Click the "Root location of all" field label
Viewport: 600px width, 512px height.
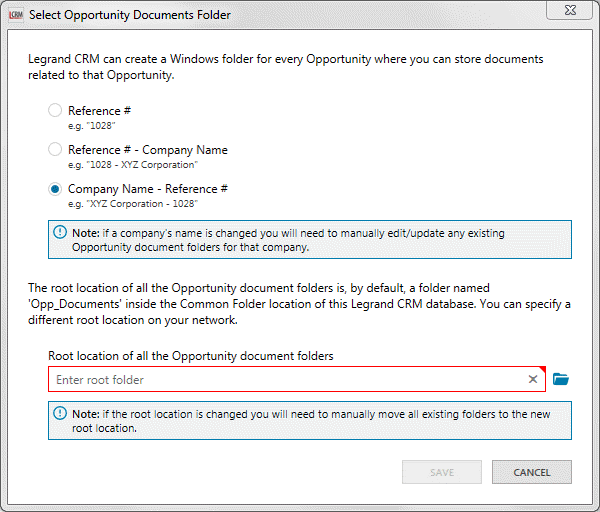coord(190,355)
